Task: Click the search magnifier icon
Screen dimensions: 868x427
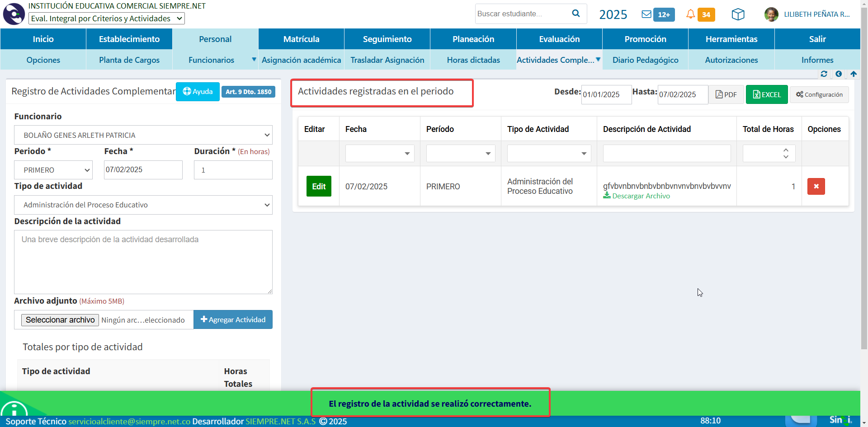Action: point(576,14)
